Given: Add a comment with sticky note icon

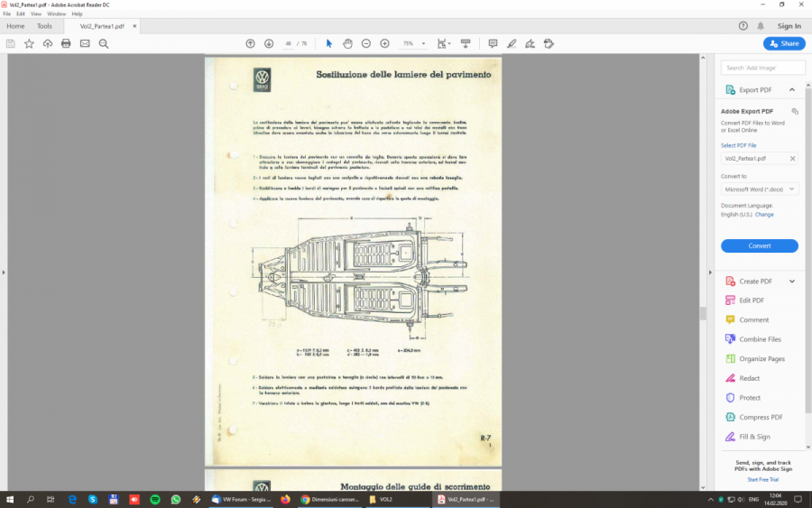Looking at the screenshot, I should [493, 43].
